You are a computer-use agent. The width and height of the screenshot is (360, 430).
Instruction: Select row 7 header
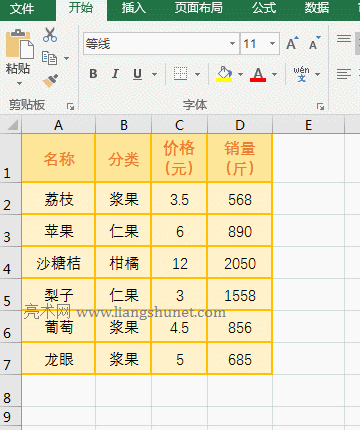(x=11, y=358)
